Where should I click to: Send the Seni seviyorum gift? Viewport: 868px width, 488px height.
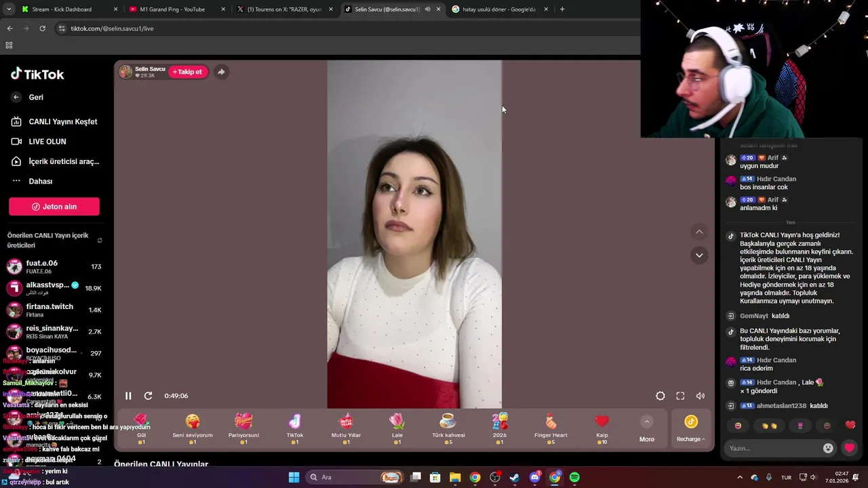[x=193, y=428]
